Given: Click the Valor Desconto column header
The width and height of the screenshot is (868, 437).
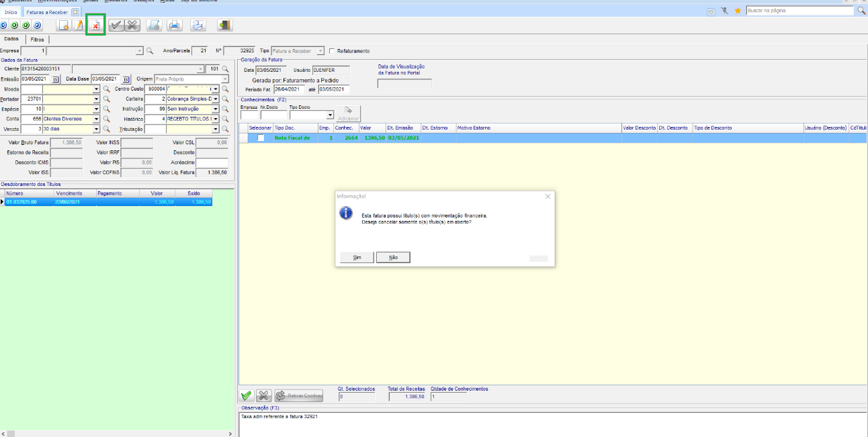Looking at the screenshot, I should point(639,128).
